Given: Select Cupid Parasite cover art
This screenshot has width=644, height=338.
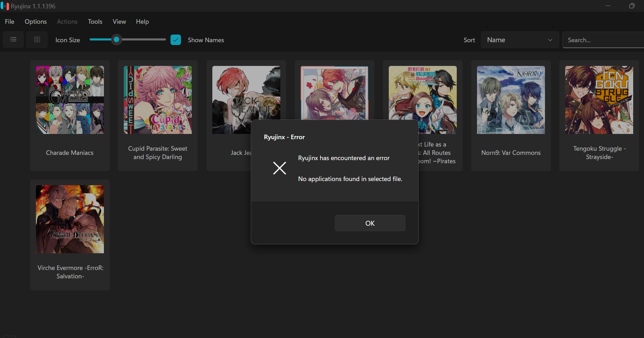Looking at the screenshot, I should click(158, 100).
